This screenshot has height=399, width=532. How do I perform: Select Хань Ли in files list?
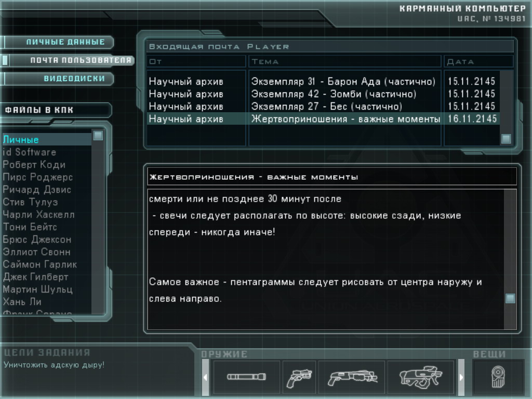click(x=46, y=302)
